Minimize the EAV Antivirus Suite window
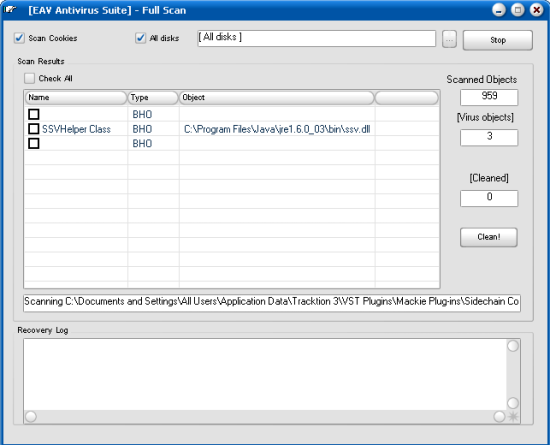Screen dimensions: 550x445 (x=499, y=10)
